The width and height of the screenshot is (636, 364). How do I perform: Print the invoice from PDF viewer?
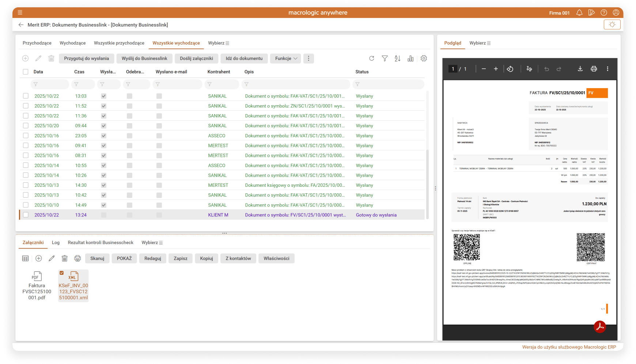click(x=594, y=69)
